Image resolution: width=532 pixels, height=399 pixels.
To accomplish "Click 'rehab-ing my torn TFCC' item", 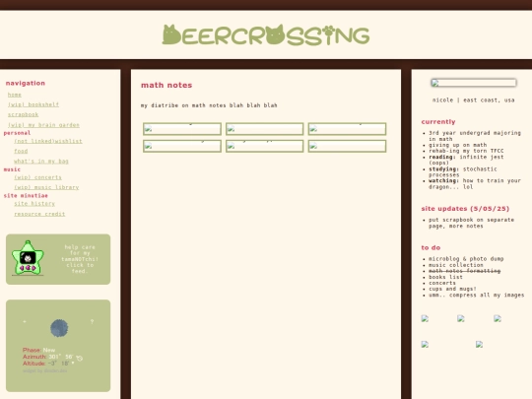I will (466, 151).
